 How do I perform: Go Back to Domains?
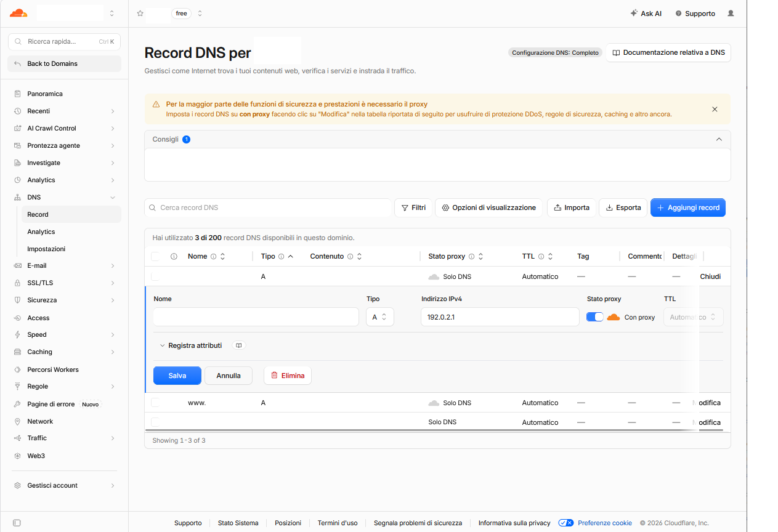(x=64, y=63)
